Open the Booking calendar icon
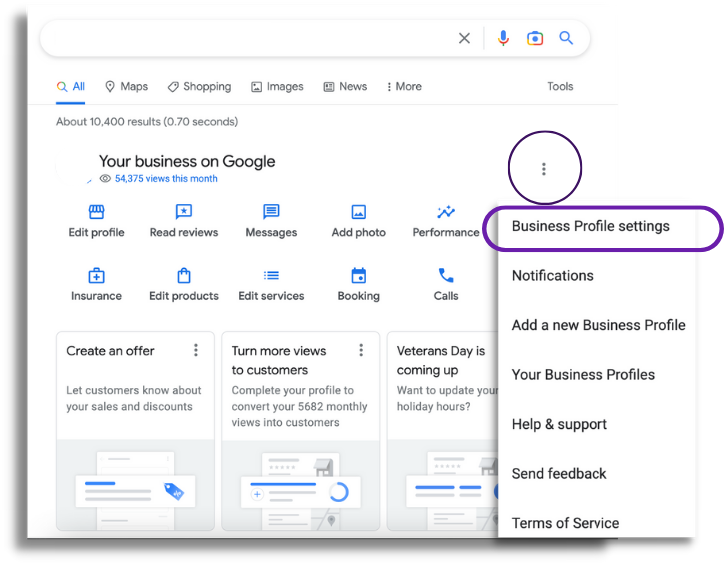Viewport: 725px width, 566px height. click(x=358, y=276)
